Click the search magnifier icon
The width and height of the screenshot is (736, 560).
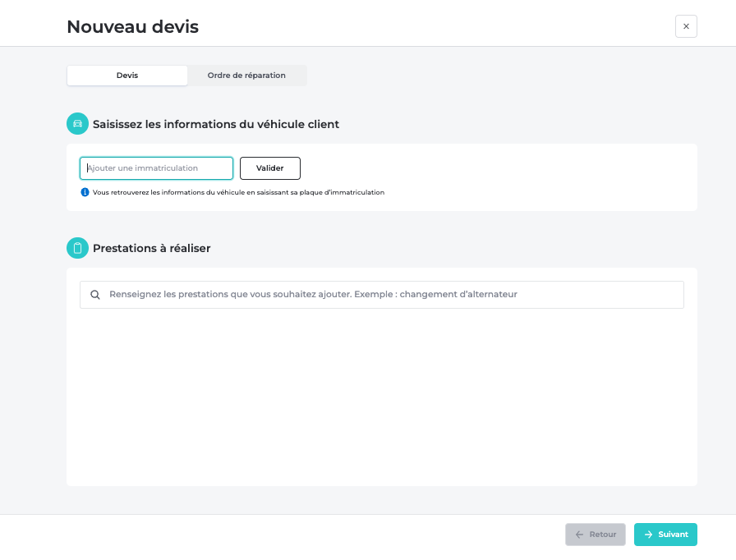tap(95, 295)
